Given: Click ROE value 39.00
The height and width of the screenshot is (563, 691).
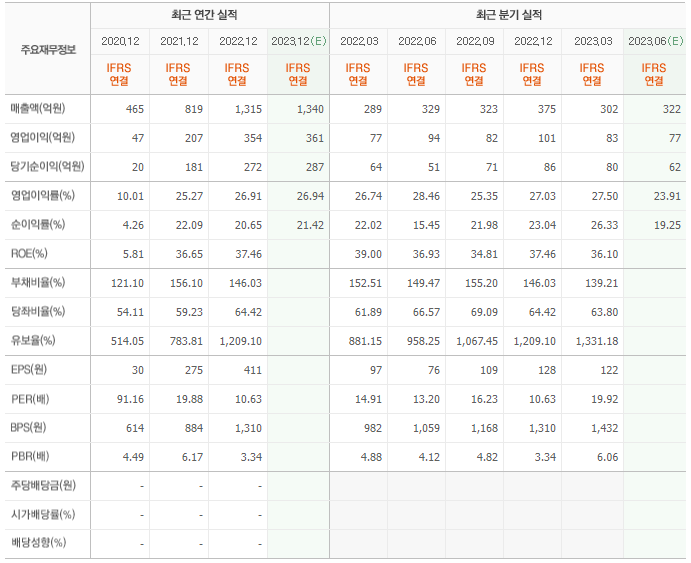Looking at the screenshot, I should (368, 254).
